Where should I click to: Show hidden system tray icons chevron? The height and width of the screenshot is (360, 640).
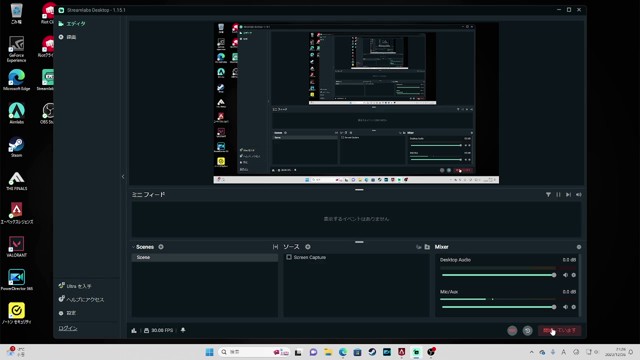pyautogui.click(x=531, y=352)
